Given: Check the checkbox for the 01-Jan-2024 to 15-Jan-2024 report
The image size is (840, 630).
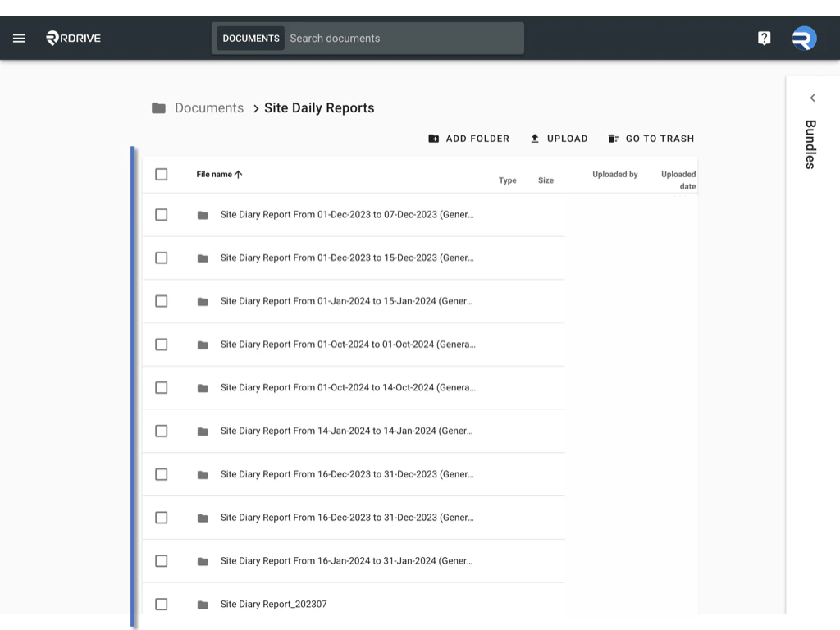Looking at the screenshot, I should [161, 301].
